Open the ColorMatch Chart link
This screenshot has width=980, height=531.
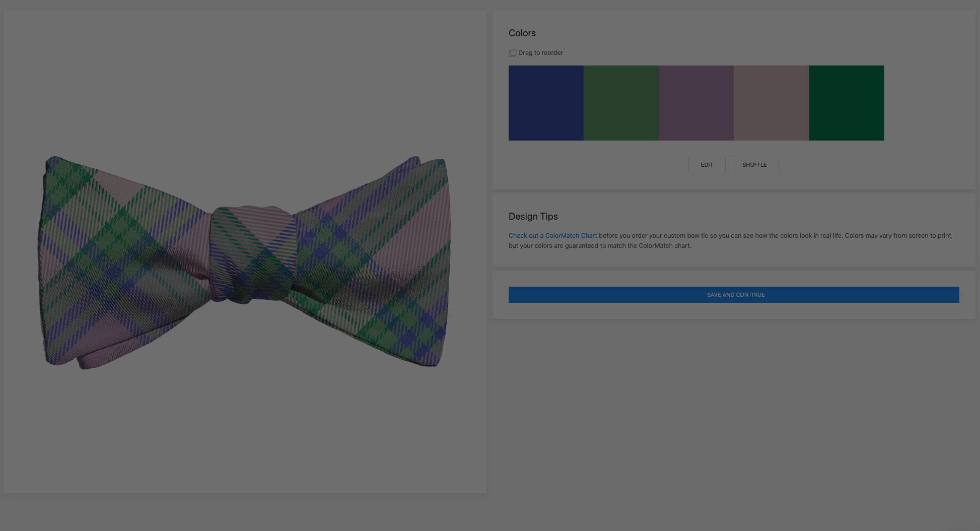552,235
